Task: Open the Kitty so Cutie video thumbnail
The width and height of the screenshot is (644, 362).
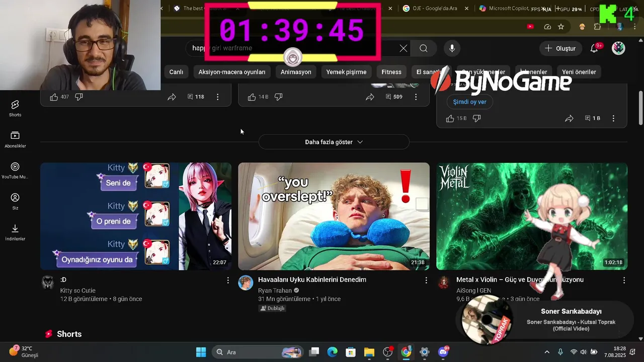Action: pos(136,216)
